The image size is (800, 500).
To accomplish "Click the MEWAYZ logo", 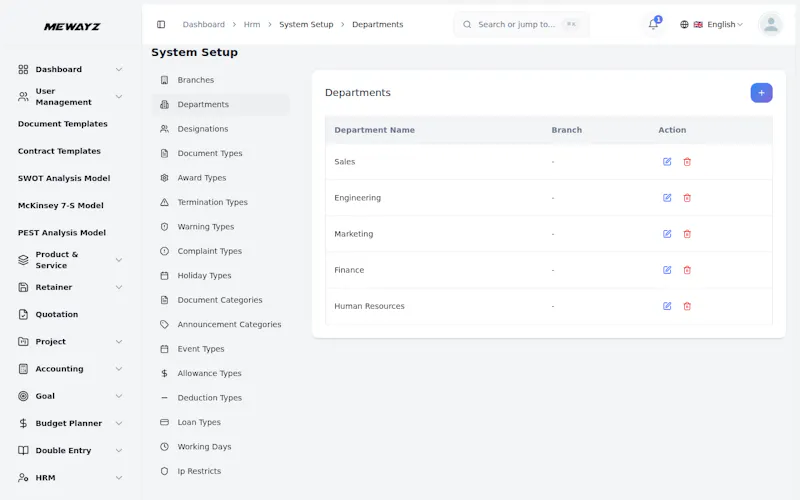I will (72, 27).
